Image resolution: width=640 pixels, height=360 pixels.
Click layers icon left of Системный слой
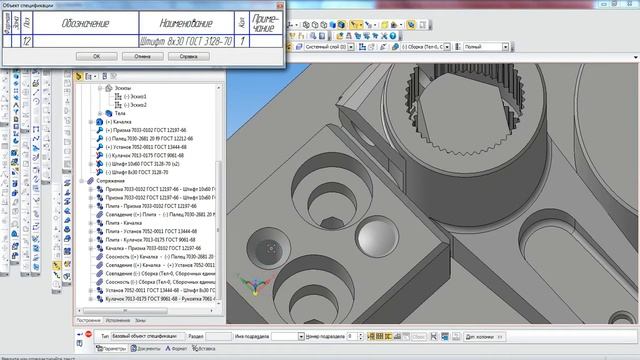pos(299,47)
